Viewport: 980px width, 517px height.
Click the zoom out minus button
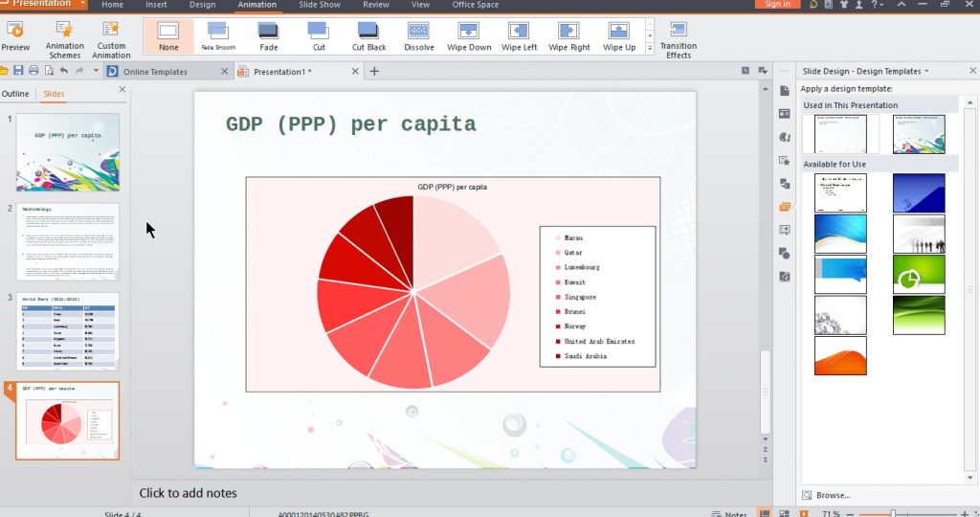click(851, 514)
